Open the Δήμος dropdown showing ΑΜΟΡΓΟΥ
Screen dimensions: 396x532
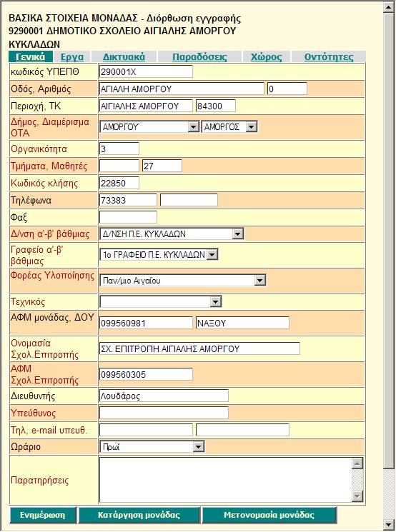coord(149,126)
